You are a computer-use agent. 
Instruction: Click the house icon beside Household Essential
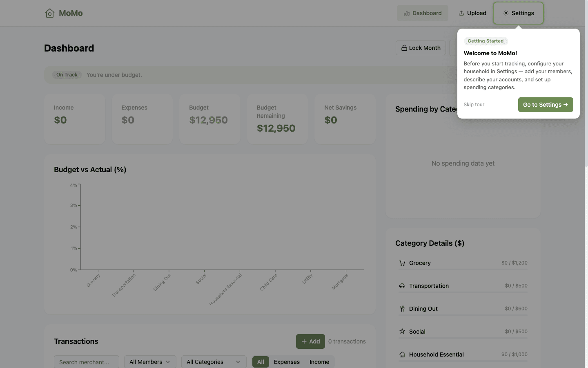pyautogui.click(x=402, y=355)
